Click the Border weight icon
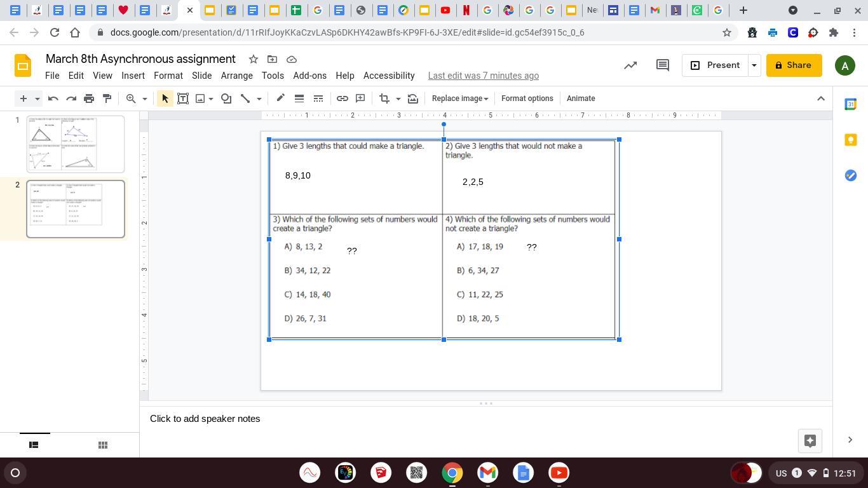The image size is (868, 488). coord(299,98)
